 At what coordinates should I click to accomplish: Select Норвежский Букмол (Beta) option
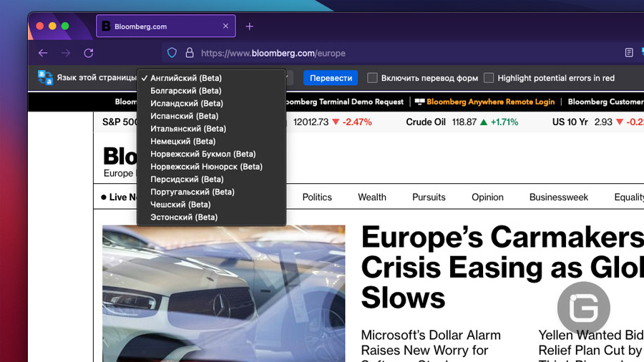[x=211, y=154]
